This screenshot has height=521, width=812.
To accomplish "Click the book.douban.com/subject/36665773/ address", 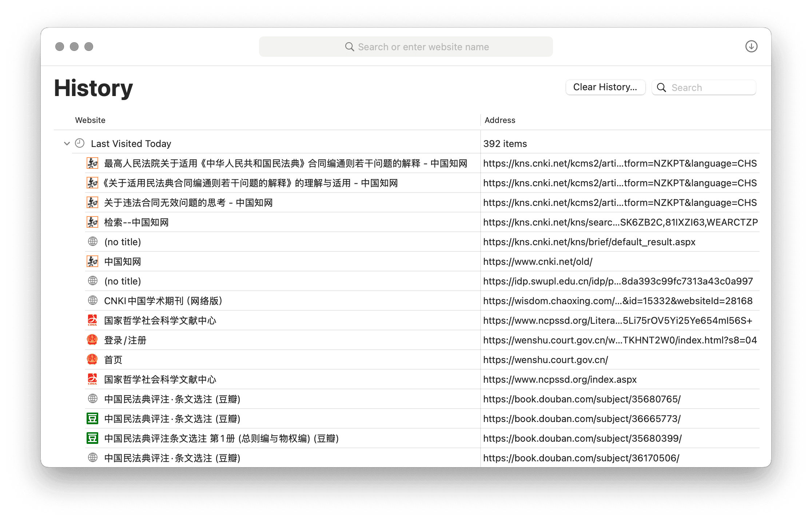I will click(x=582, y=419).
